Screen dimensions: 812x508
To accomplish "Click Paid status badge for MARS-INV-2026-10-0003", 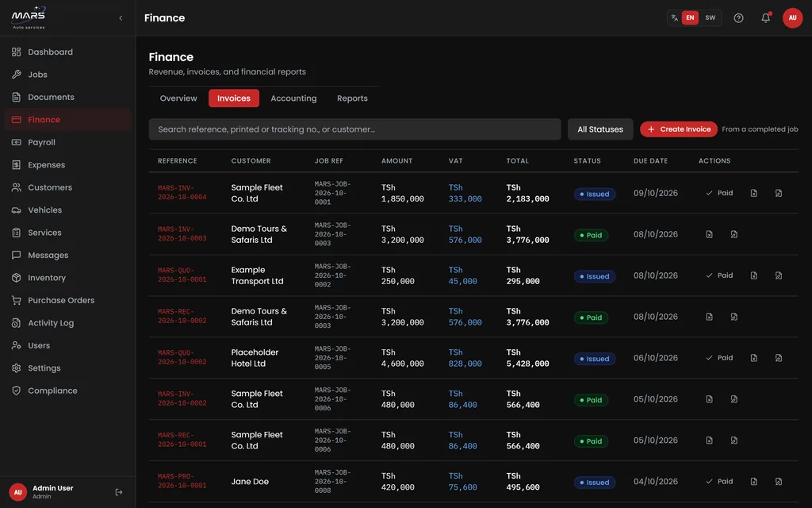I will coord(591,235).
